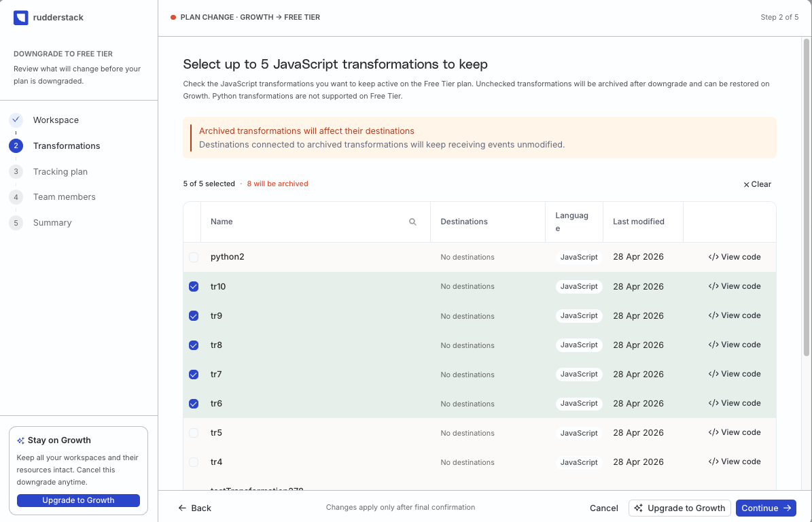Click 28 Apr 2026 date in tr7 row
The width and height of the screenshot is (812, 522).
tap(638, 375)
